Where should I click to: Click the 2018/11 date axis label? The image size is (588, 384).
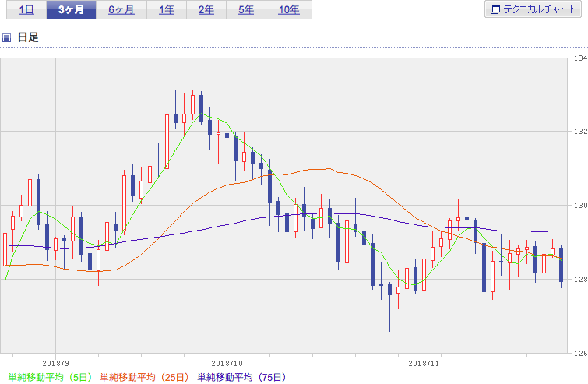pos(424,364)
